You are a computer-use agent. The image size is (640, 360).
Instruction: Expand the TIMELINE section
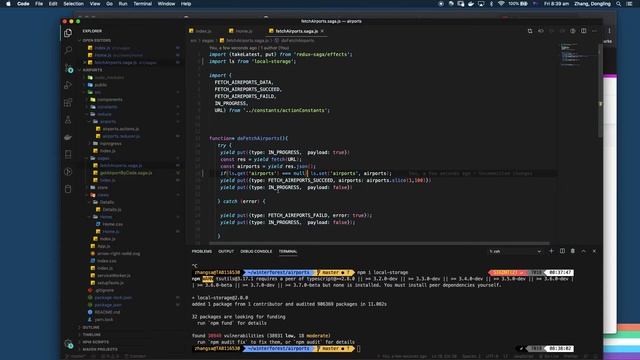click(91, 335)
